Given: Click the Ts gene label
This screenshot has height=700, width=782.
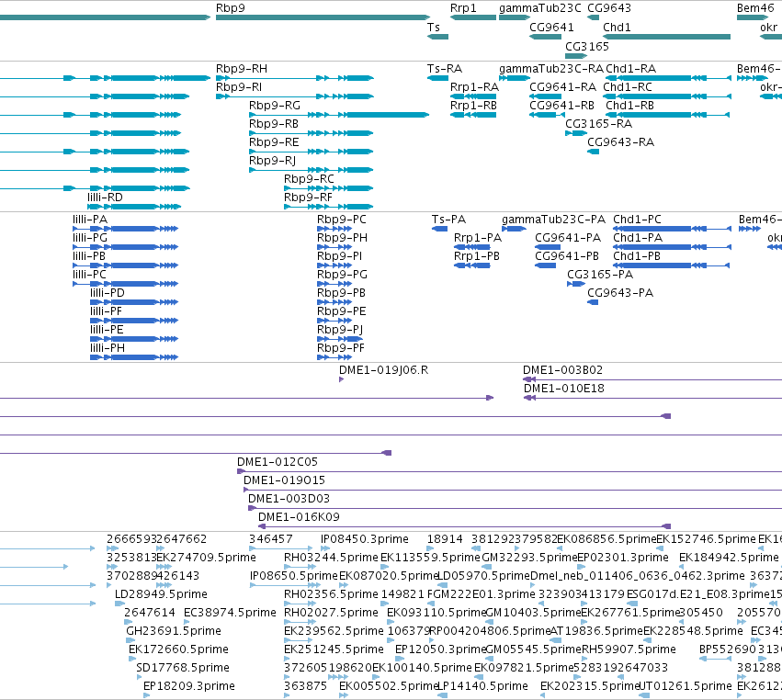Looking at the screenshot, I should click(x=434, y=27).
